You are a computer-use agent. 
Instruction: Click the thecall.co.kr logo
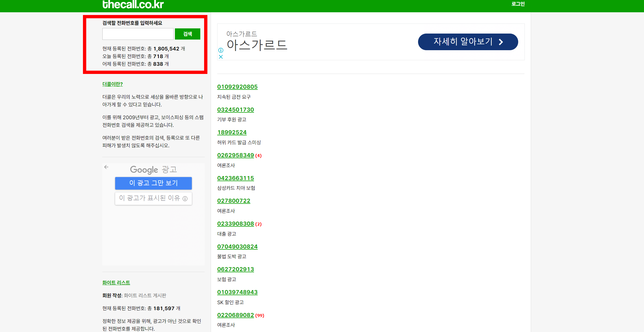click(x=133, y=5)
